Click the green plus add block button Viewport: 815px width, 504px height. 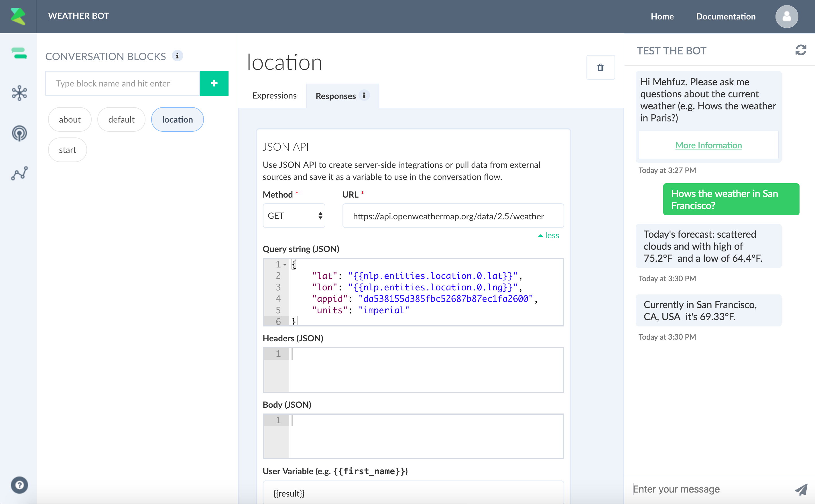click(214, 83)
